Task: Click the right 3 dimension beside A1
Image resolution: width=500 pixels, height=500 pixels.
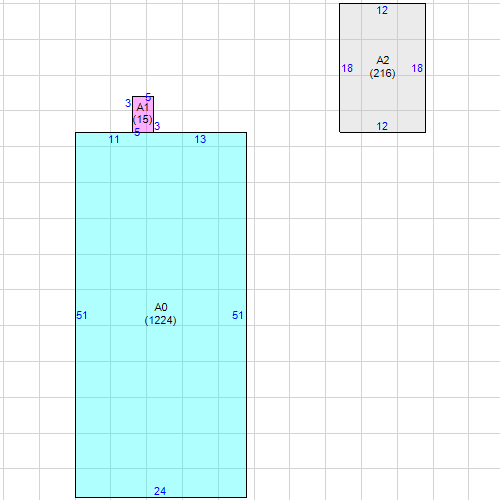Action: pyautogui.click(x=157, y=126)
